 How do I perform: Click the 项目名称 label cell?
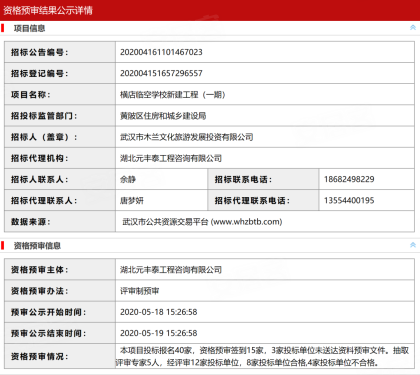[x=60, y=95]
